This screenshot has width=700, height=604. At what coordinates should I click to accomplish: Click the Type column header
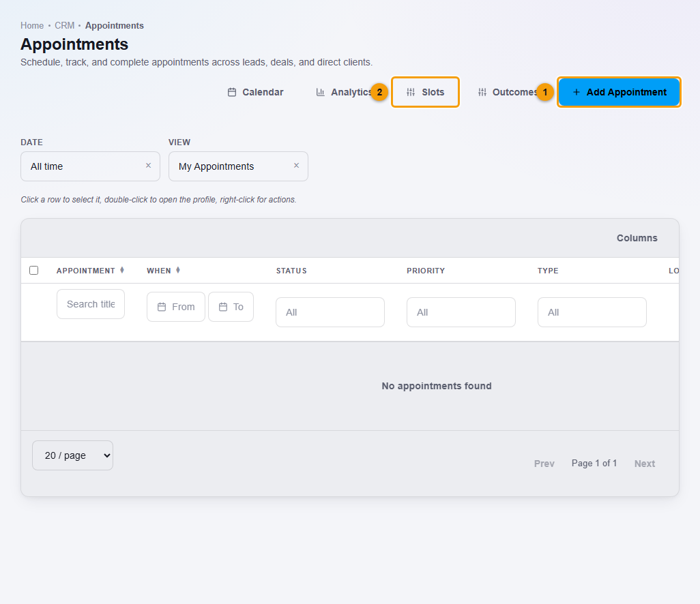point(548,271)
